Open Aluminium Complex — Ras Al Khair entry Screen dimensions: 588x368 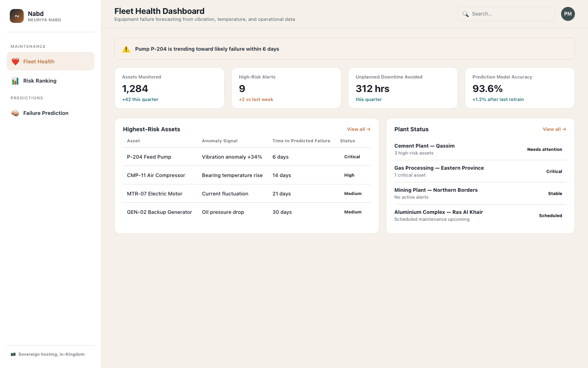[480, 215]
